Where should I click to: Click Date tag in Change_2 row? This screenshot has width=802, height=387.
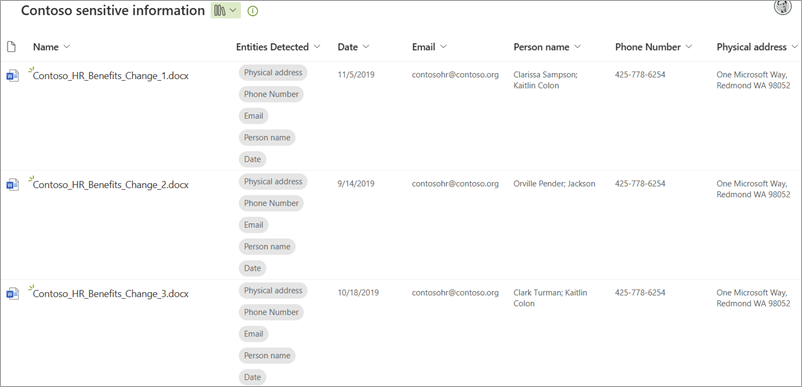(x=253, y=268)
